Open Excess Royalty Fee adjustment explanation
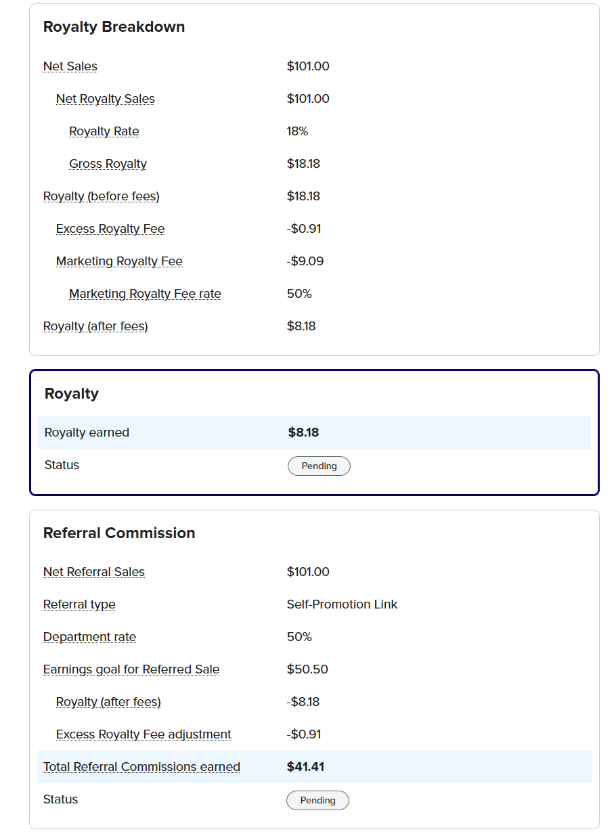The height and width of the screenshot is (840, 616). (144, 734)
